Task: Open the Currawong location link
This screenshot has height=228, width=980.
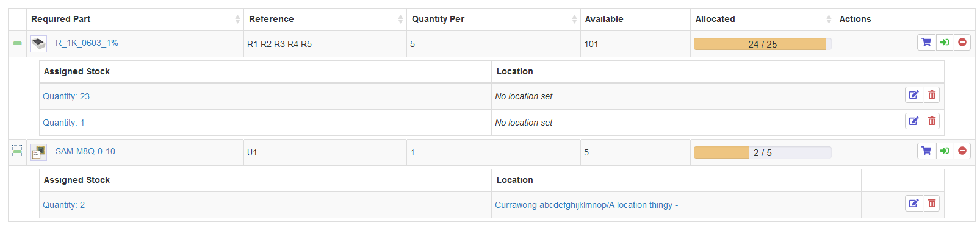Action: tap(586, 205)
